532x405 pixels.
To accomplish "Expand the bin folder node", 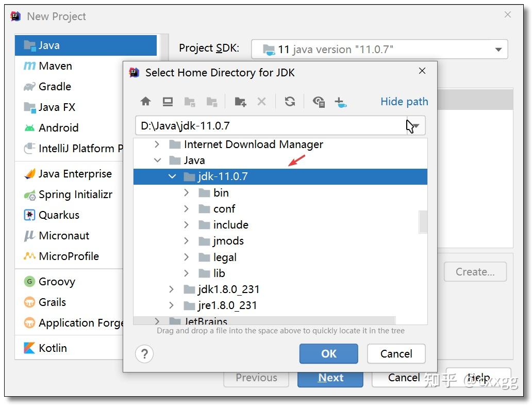I will pyautogui.click(x=186, y=192).
